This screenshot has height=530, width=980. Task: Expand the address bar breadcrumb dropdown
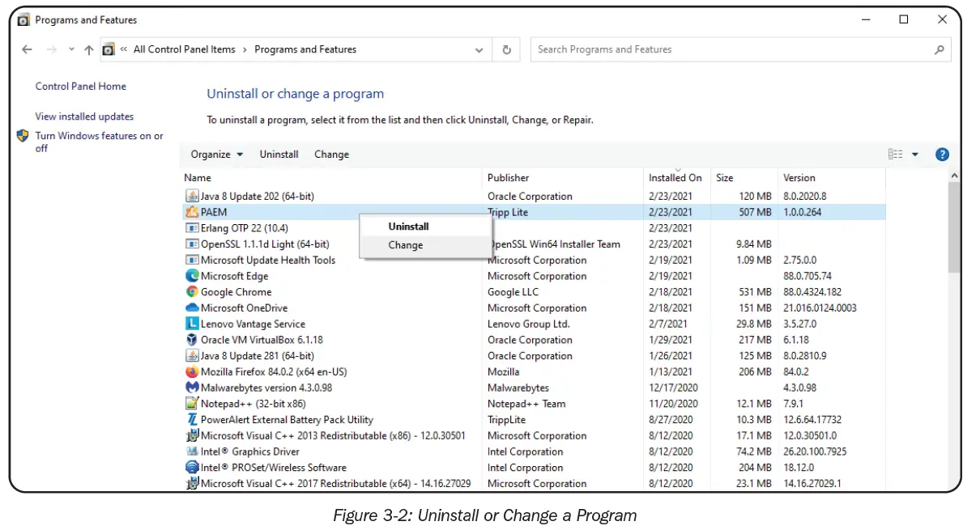479,49
